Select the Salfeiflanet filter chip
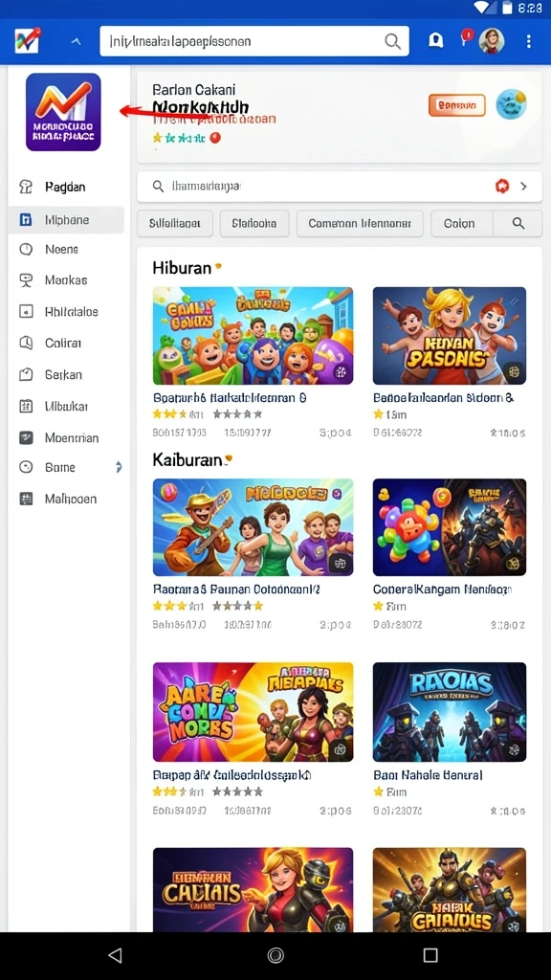The image size is (551, 980). (x=175, y=223)
